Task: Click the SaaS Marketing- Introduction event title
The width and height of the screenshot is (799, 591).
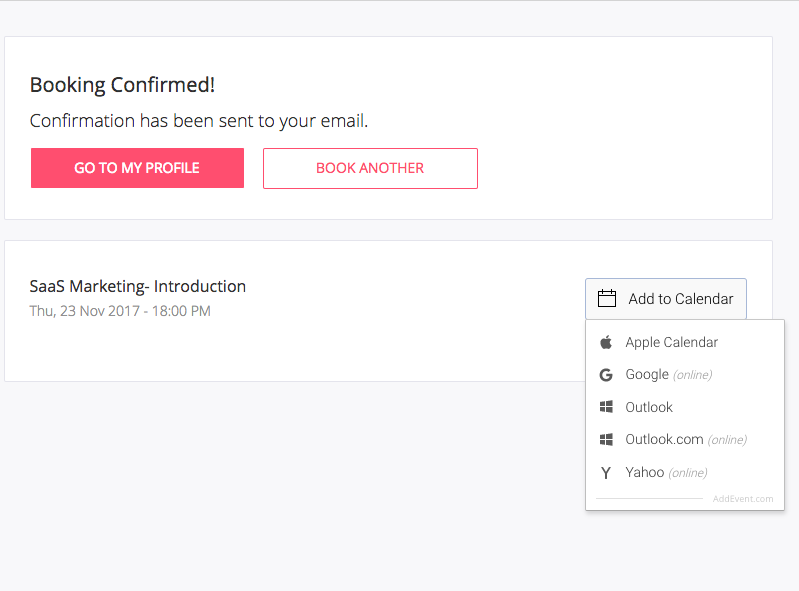Action: tap(138, 286)
